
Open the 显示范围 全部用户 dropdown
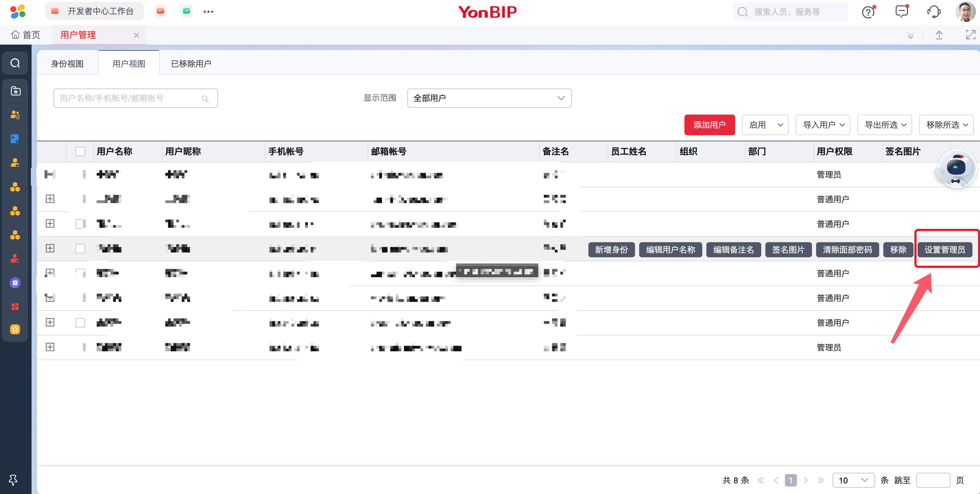click(489, 98)
